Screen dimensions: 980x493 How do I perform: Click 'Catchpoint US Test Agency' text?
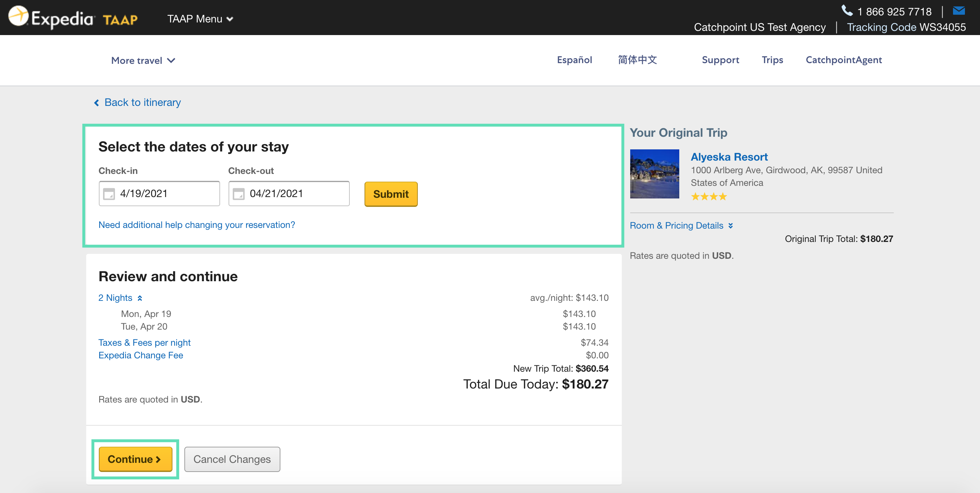[x=760, y=27]
